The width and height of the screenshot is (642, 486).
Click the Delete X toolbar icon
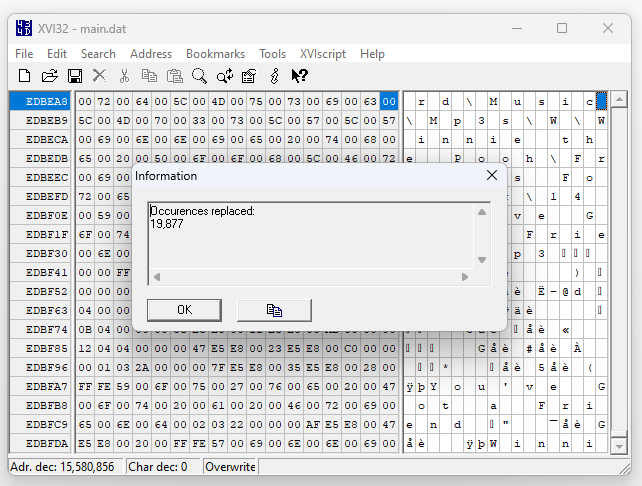(99, 76)
